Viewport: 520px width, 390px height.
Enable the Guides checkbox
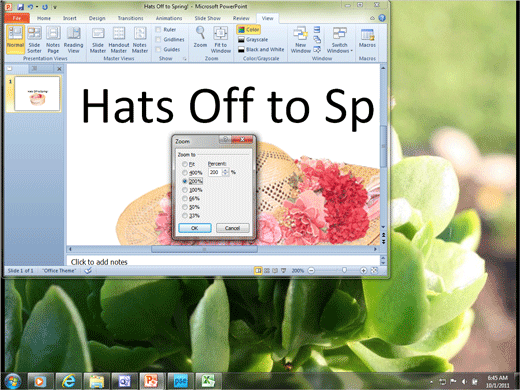[158, 50]
